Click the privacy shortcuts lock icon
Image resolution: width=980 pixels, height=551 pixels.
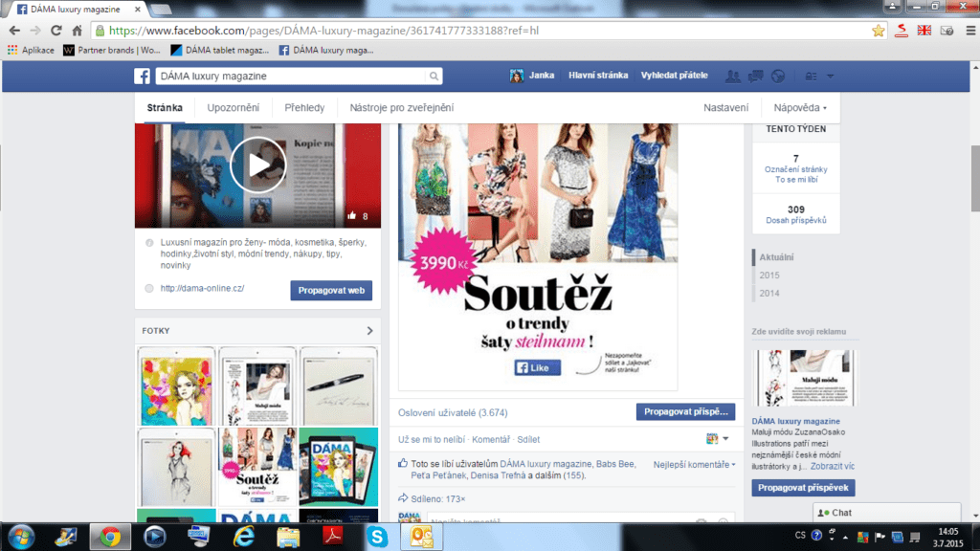tap(810, 77)
